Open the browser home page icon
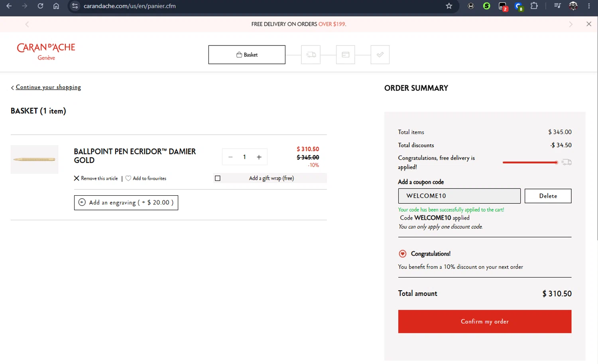 (x=56, y=6)
